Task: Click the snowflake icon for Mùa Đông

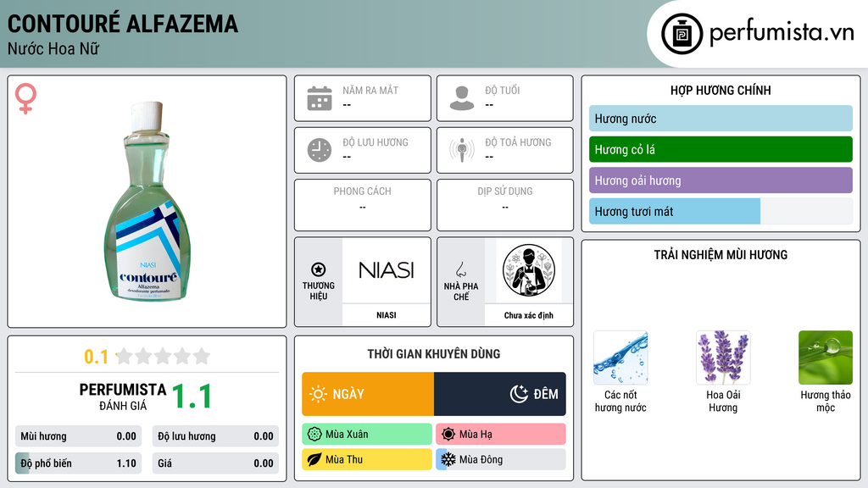Action: (x=448, y=459)
